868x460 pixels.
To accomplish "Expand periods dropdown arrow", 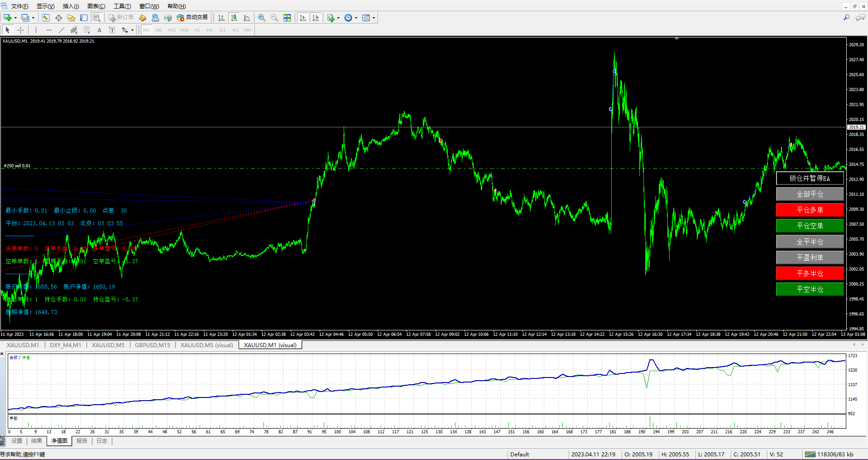I will (x=356, y=18).
